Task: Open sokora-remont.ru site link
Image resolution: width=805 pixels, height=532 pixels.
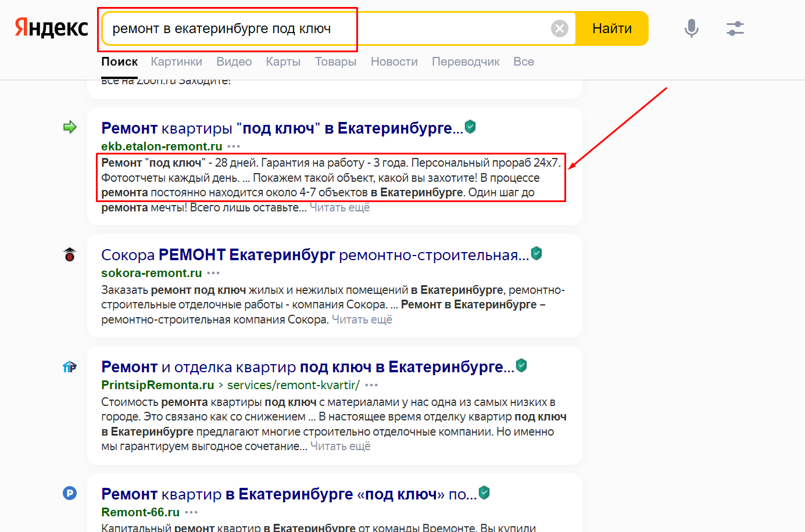Action: pos(152,273)
